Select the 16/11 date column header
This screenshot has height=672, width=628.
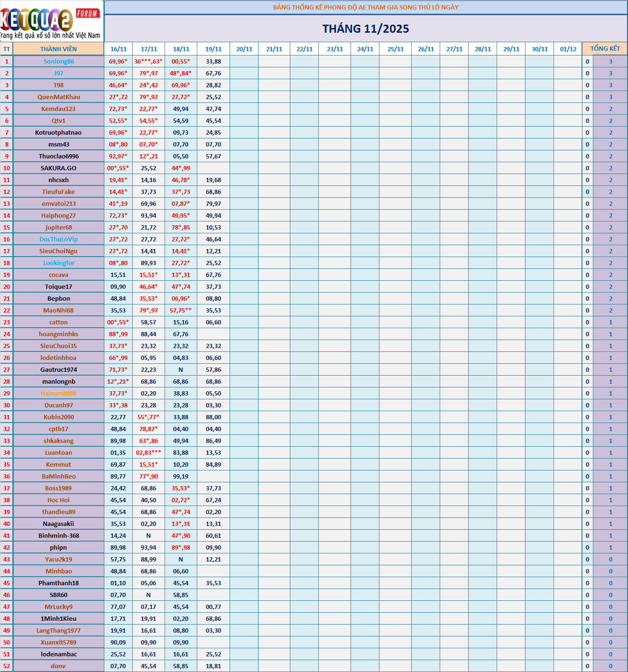coord(118,49)
